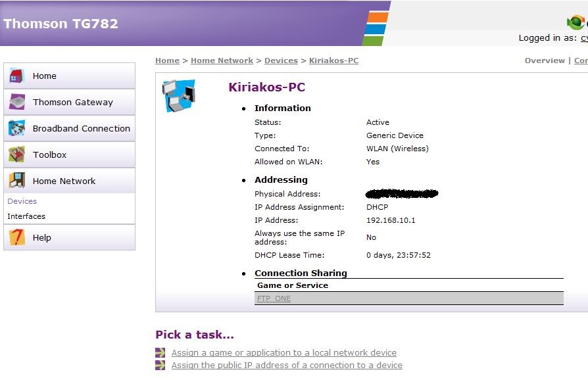588x378 pixels.
Task: Click the WLAN (Wireless) value
Action: tap(397, 149)
